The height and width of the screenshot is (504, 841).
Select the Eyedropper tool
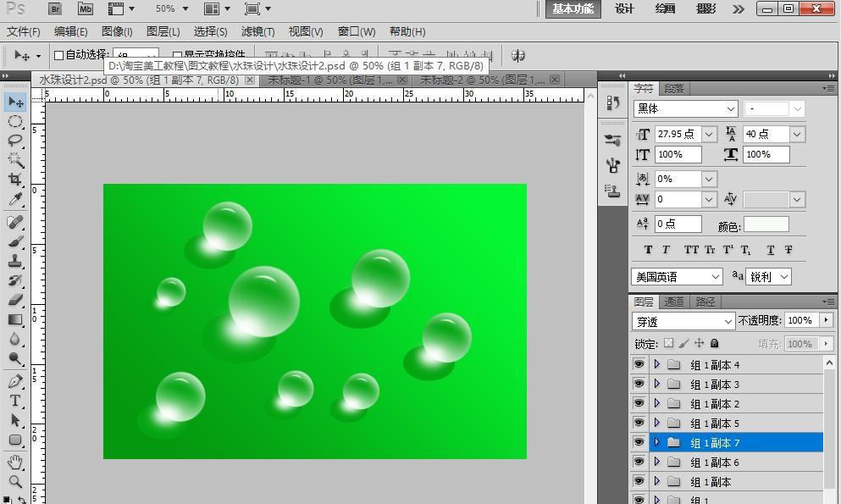15,199
